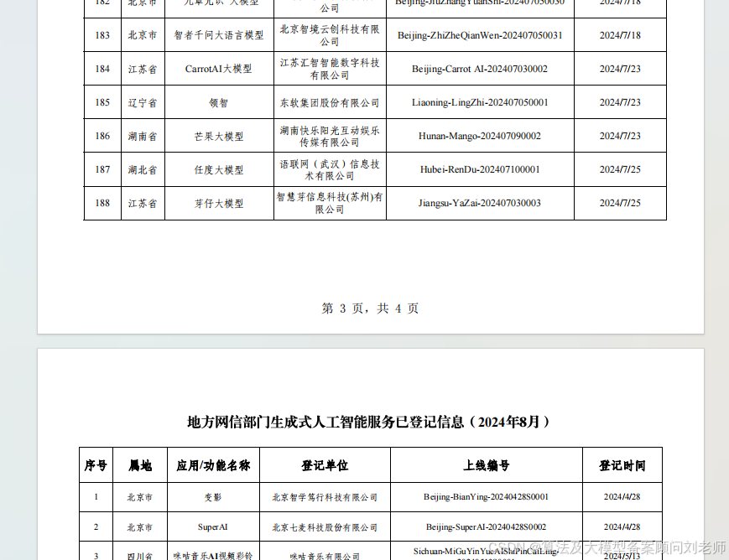The width and height of the screenshot is (729, 560).
Task: Select the 变影 application name
Action: pyautogui.click(x=213, y=497)
